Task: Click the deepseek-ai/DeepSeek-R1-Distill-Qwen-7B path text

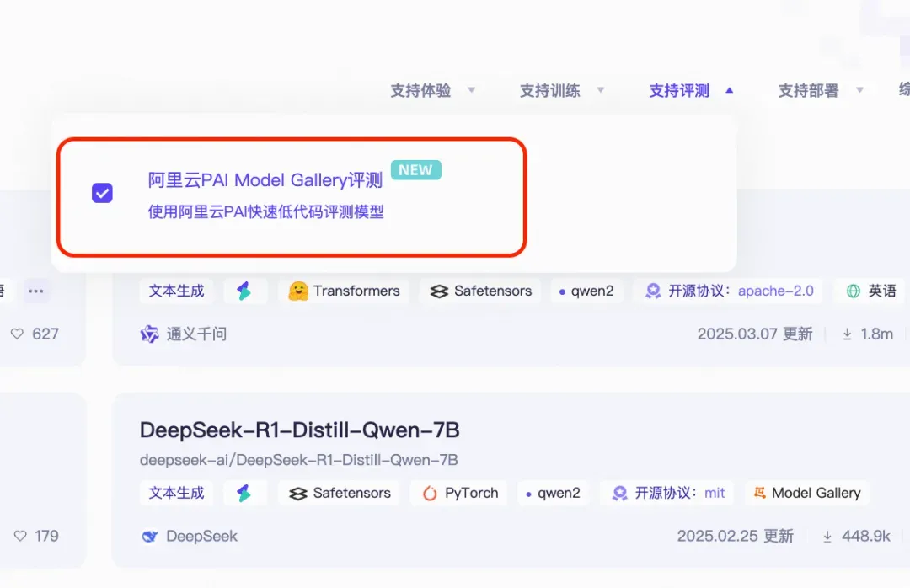Action: point(299,460)
